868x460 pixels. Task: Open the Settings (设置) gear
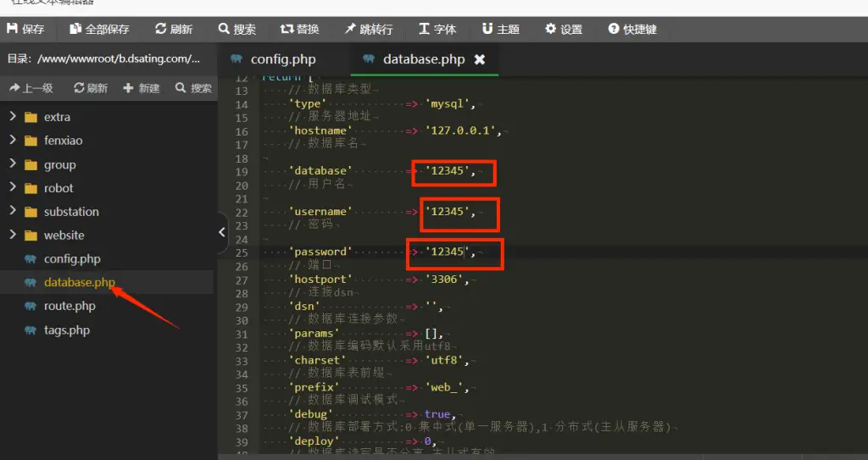click(551, 29)
